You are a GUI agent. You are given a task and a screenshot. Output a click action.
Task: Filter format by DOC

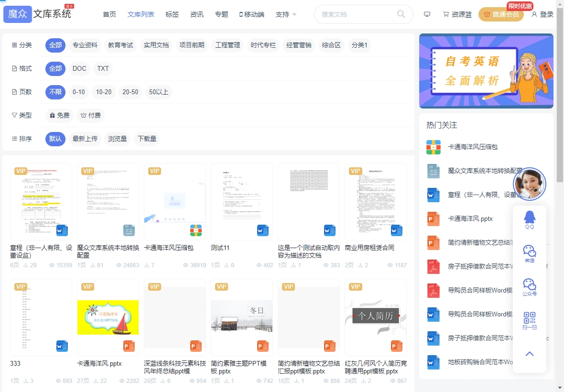(79, 68)
